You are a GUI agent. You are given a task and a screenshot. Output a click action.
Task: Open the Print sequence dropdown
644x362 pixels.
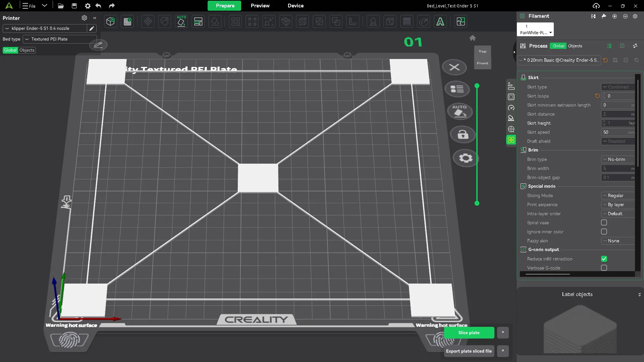pyautogui.click(x=618, y=205)
